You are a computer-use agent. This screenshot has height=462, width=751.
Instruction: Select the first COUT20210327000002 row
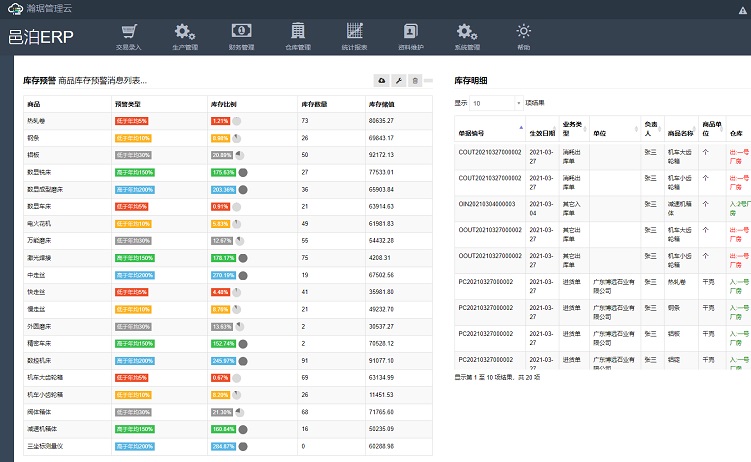[x=490, y=152]
